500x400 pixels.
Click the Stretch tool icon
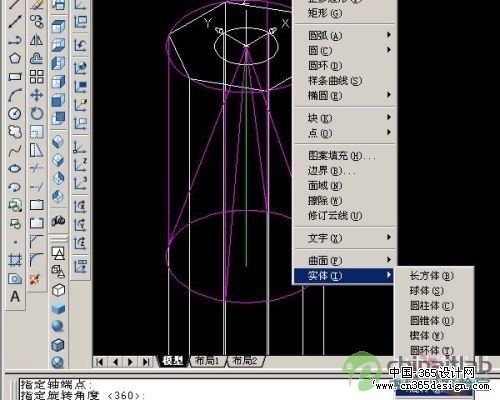pos(36,151)
